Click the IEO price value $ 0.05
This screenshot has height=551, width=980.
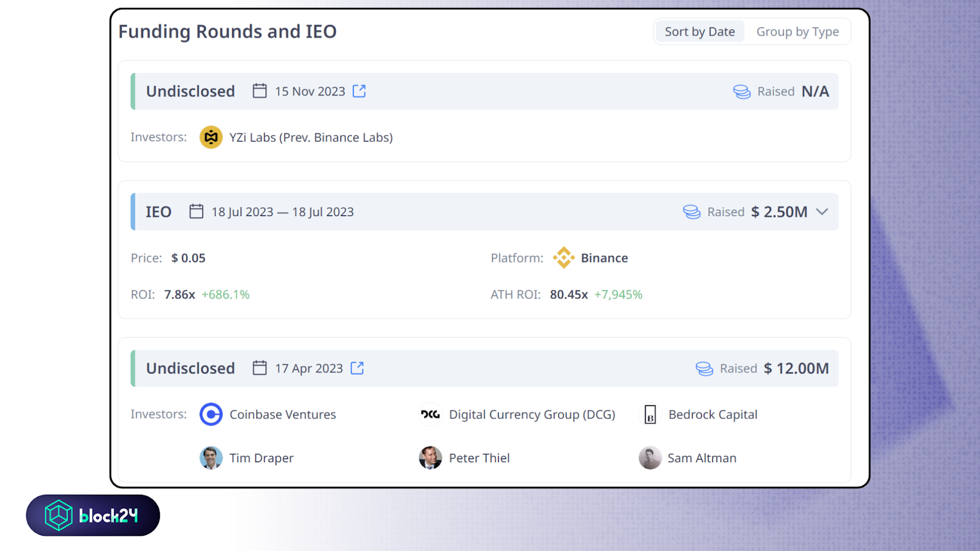(x=189, y=258)
